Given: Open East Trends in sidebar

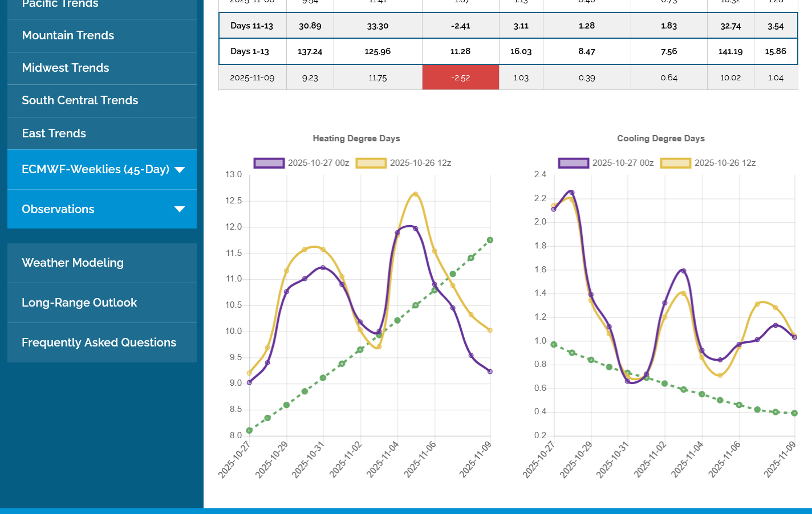Looking at the screenshot, I should [x=54, y=133].
